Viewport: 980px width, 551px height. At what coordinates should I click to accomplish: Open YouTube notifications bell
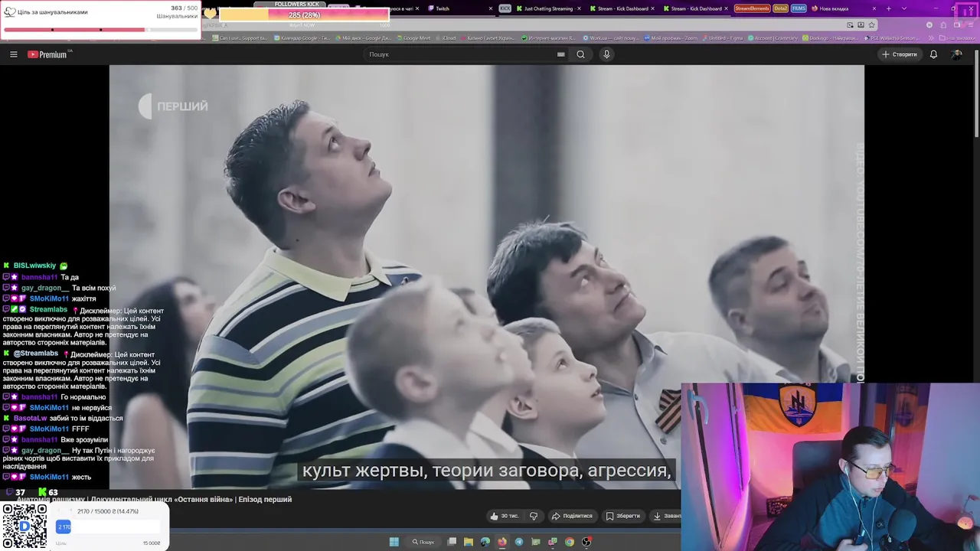933,54
